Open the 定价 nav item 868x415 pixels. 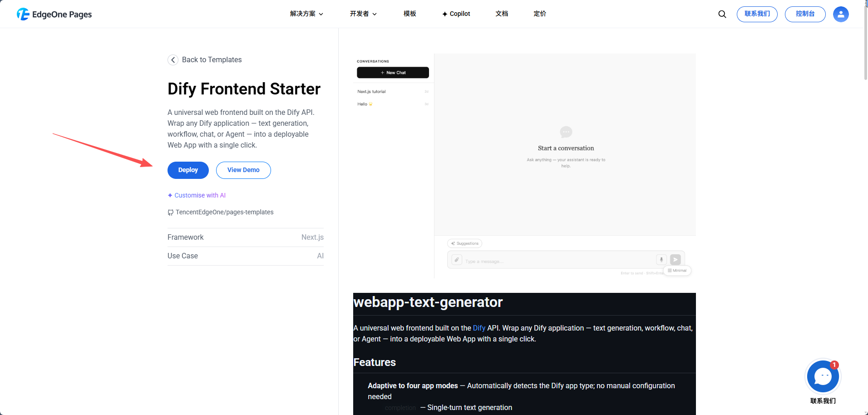pos(540,14)
